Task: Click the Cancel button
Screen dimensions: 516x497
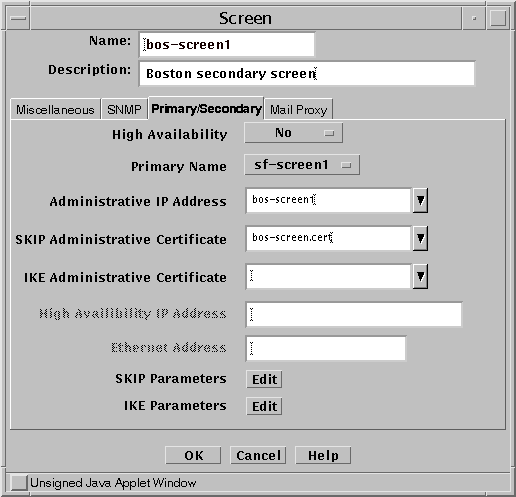Action: [x=258, y=455]
